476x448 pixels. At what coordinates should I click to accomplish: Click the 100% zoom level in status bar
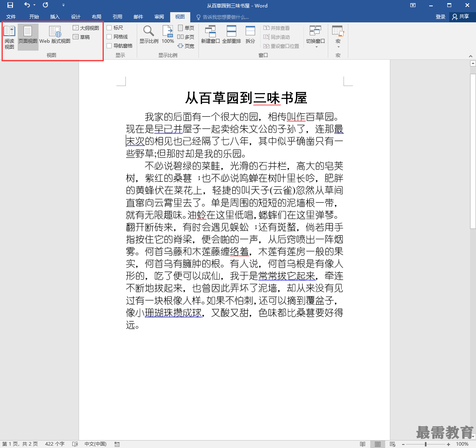tap(462, 444)
